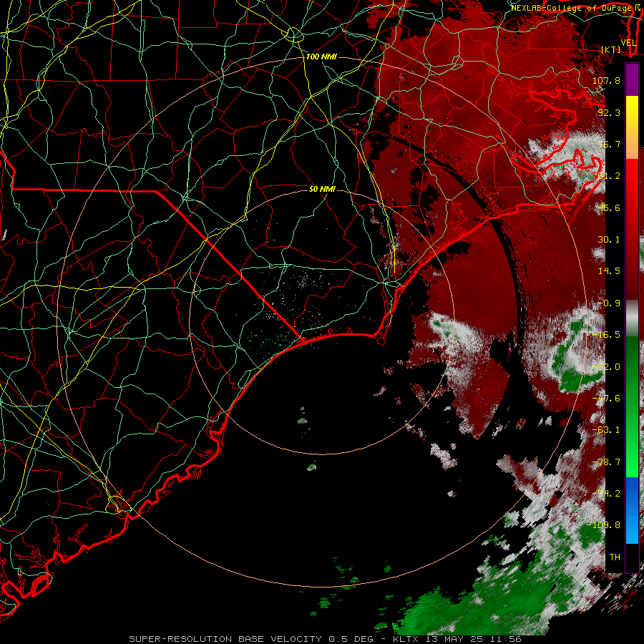This screenshot has width=644, height=644.
Task: Click the 30.1 scale value
Action: [x=609, y=240]
